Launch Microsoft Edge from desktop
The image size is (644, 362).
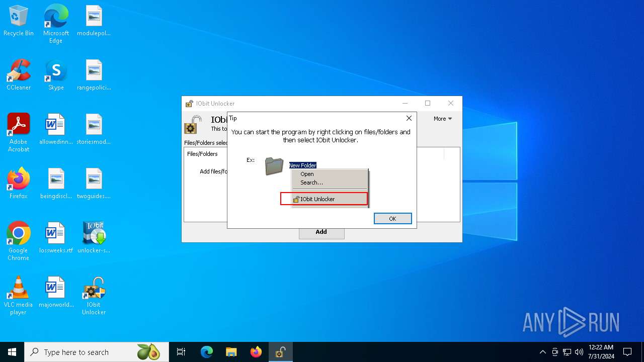[x=56, y=24]
